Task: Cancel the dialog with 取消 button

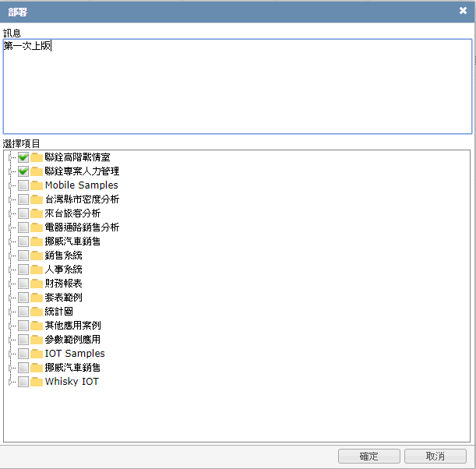Action: pos(435,456)
